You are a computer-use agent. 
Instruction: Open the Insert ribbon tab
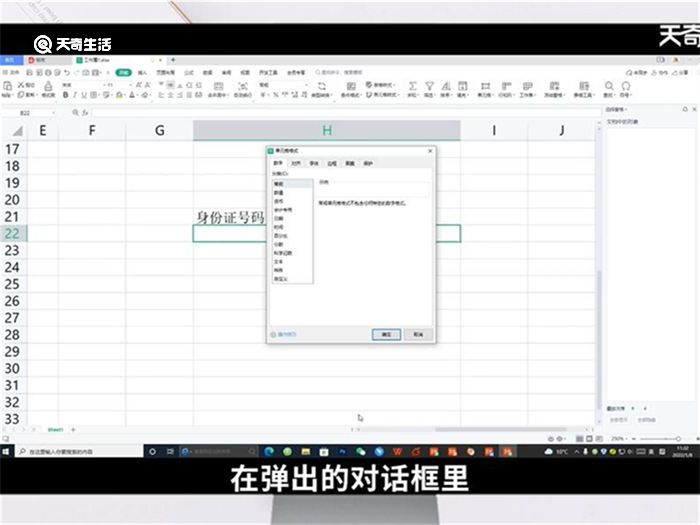click(142, 72)
